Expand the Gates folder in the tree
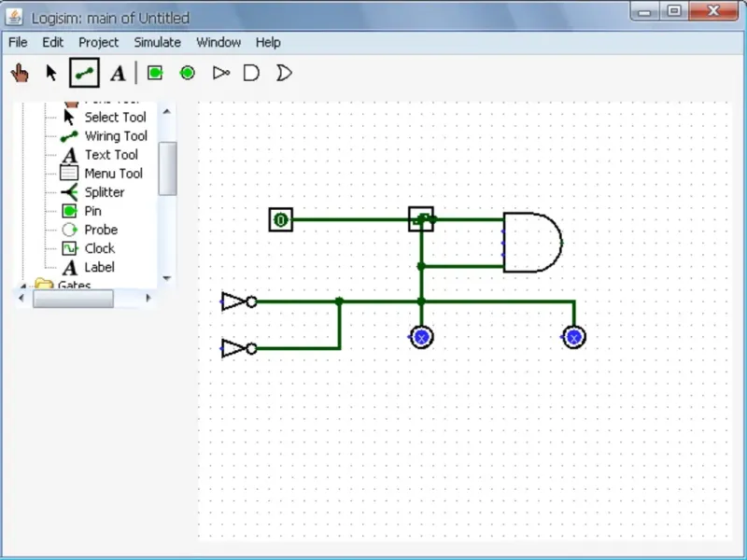 click(x=24, y=285)
